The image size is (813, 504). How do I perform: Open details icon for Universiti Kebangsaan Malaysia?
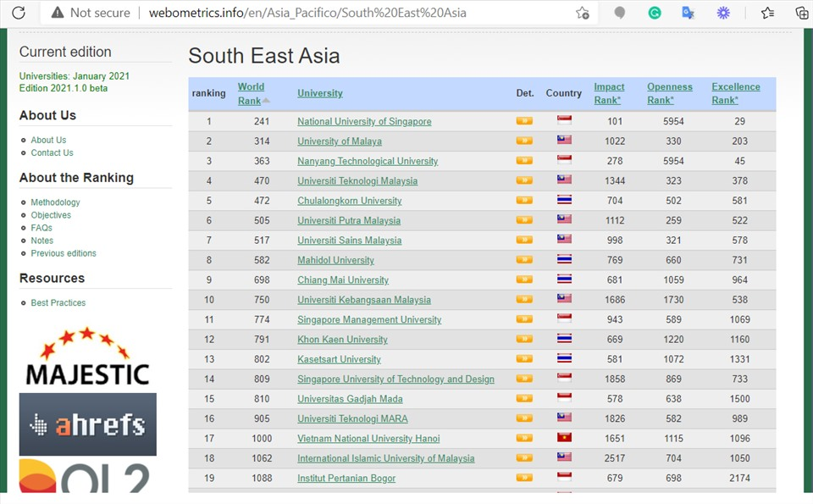(524, 299)
